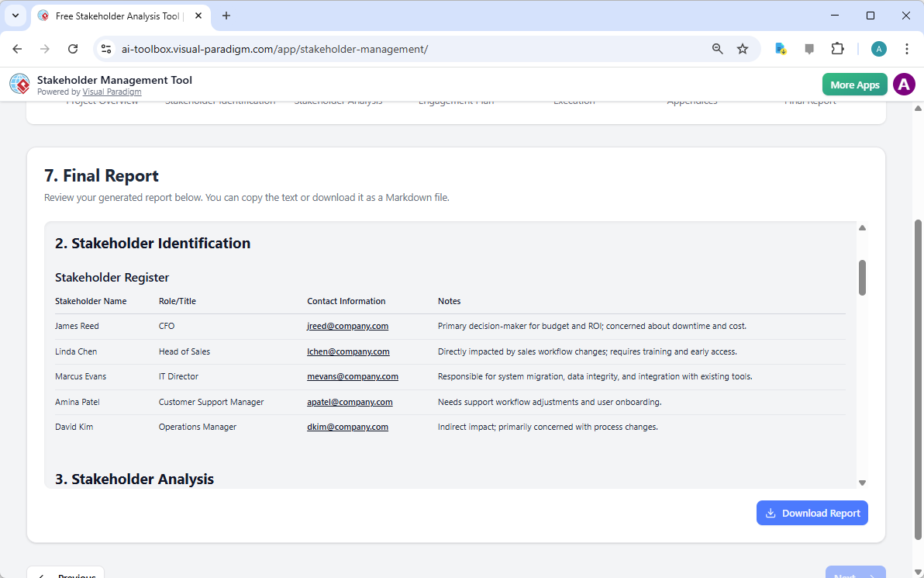Expand the tab list chevron at top left
The width and height of the screenshot is (924, 578).
tap(16, 16)
